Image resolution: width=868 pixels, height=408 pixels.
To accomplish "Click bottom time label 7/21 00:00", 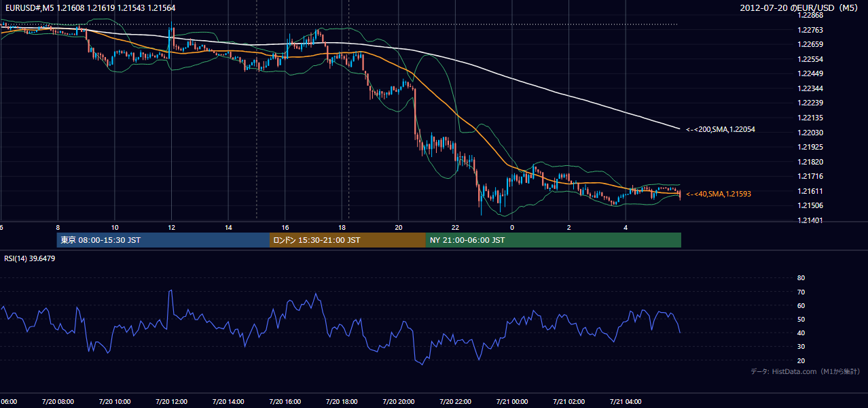I will click(x=512, y=402).
